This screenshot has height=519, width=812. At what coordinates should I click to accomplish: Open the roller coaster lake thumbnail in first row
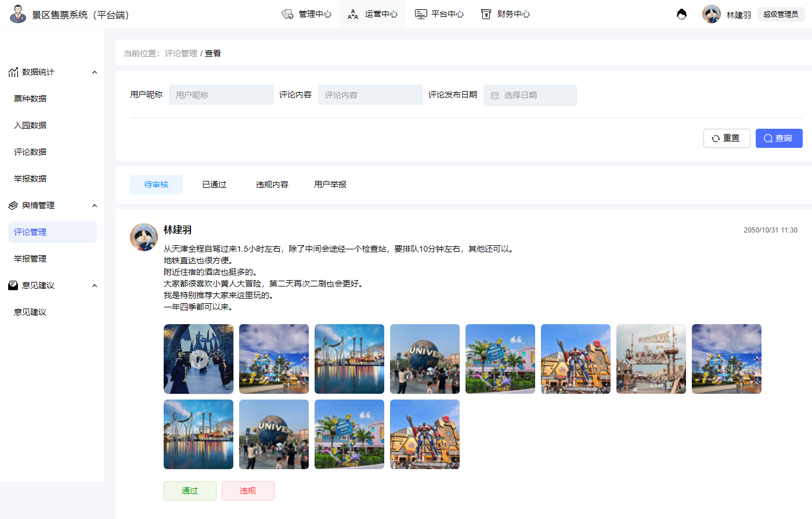[349, 359]
